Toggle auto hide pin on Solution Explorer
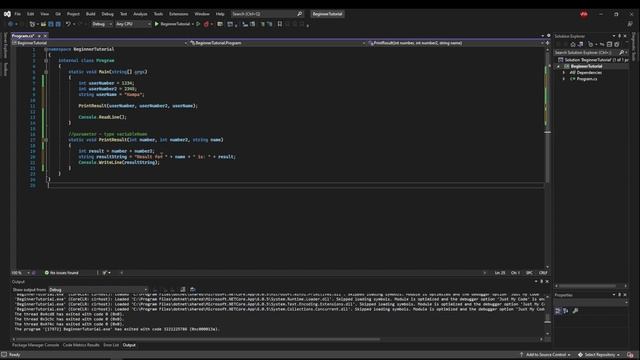The image size is (640, 360). 619,36
